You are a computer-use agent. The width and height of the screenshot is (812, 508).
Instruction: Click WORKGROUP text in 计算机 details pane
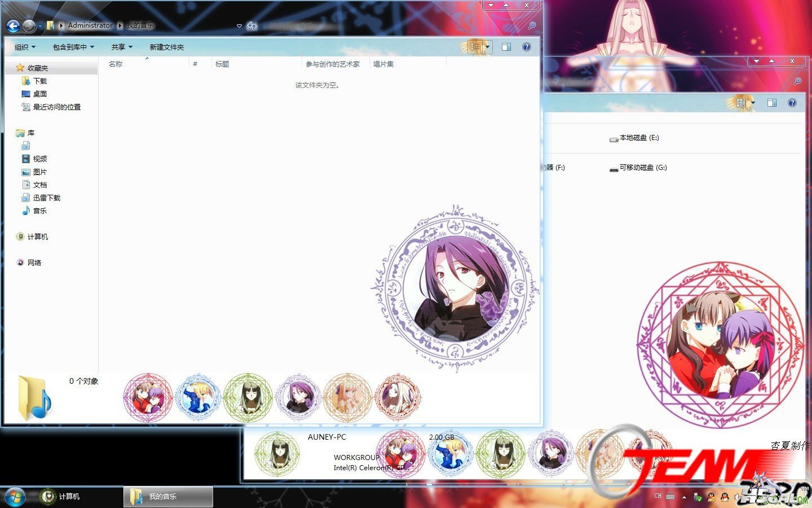(356, 458)
